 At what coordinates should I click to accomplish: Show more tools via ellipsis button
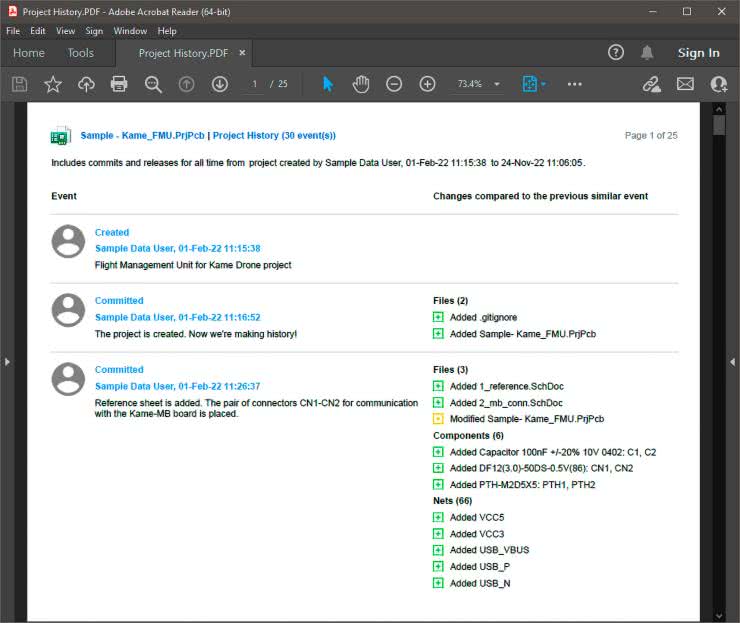[x=574, y=84]
